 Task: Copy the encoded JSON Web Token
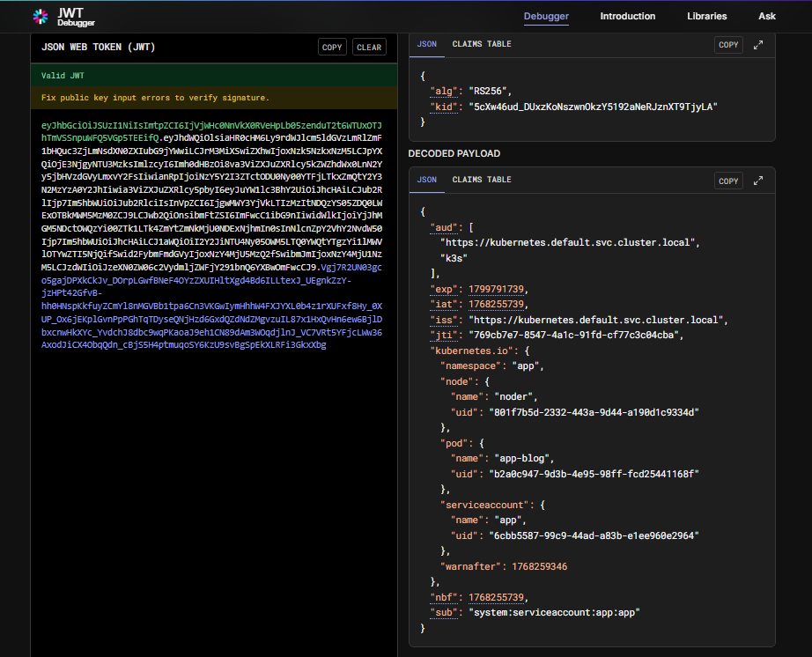pyautogui.click(x=333, y=48)
